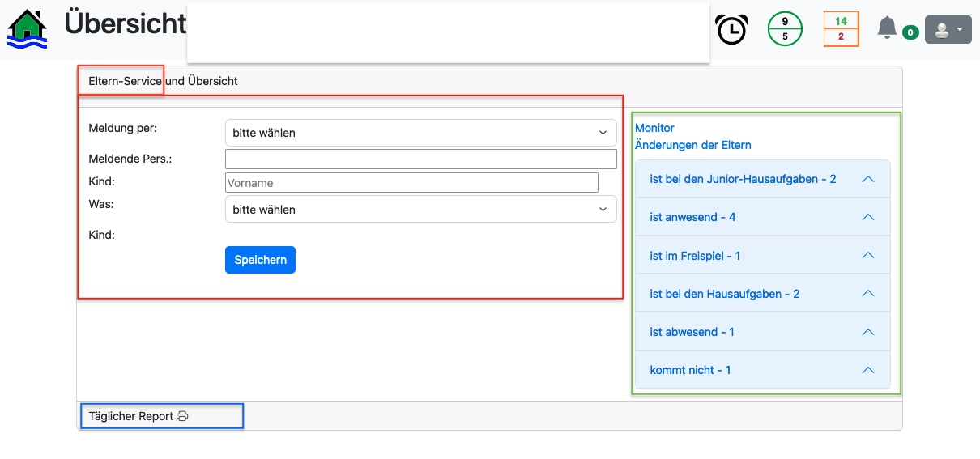Click the printer icon beside Täglicher Report
Image resolution: width=980 pixels, height=459 pixels.
183,416
